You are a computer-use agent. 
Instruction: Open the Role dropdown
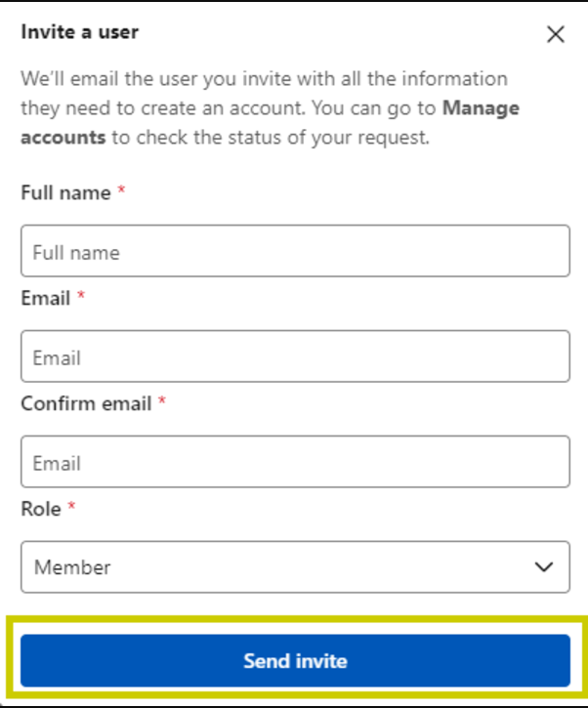tap(294, 566)
